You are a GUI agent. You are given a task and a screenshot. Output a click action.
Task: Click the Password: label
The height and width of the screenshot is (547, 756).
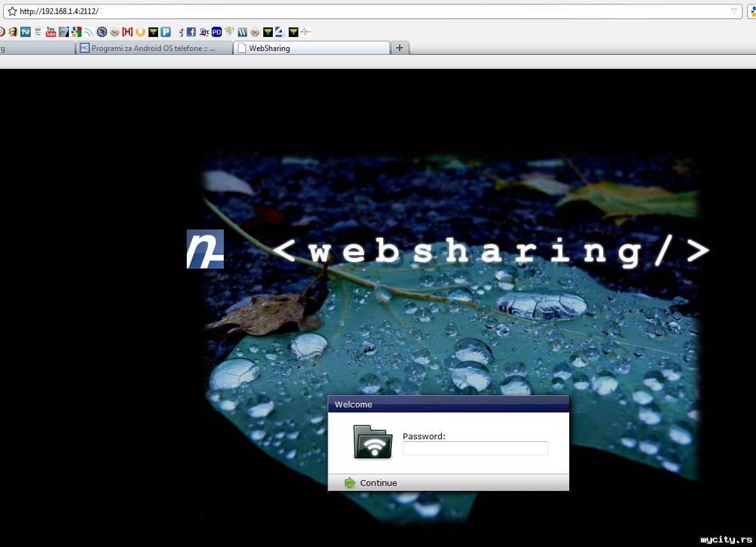coord(424,436)
